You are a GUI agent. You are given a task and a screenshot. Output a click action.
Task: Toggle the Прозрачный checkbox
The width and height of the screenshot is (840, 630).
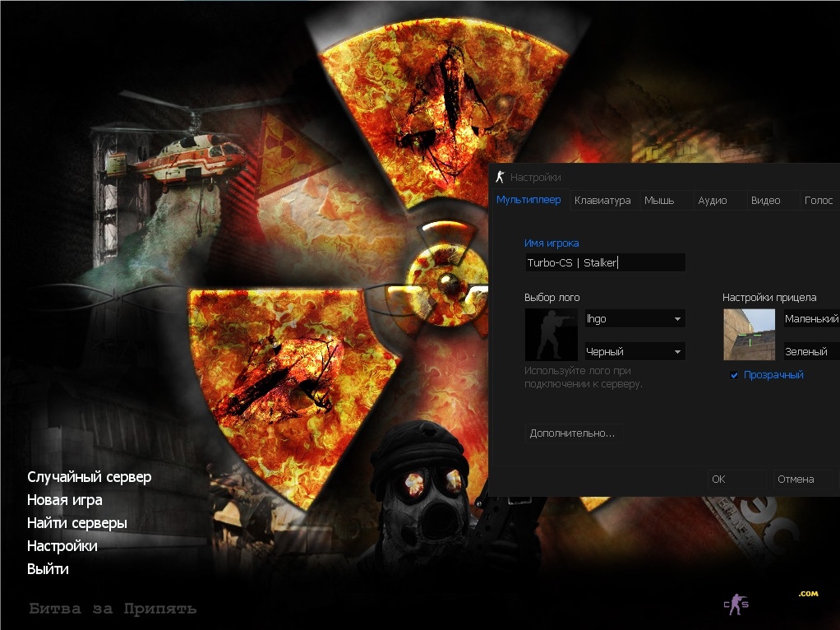(734, 375)
